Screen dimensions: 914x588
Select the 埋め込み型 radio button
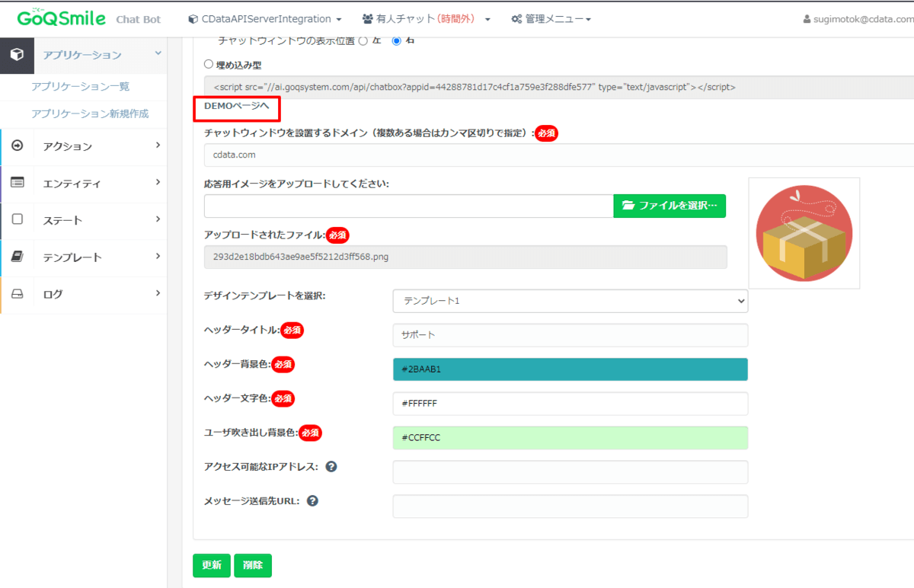(x=209, y=66)
